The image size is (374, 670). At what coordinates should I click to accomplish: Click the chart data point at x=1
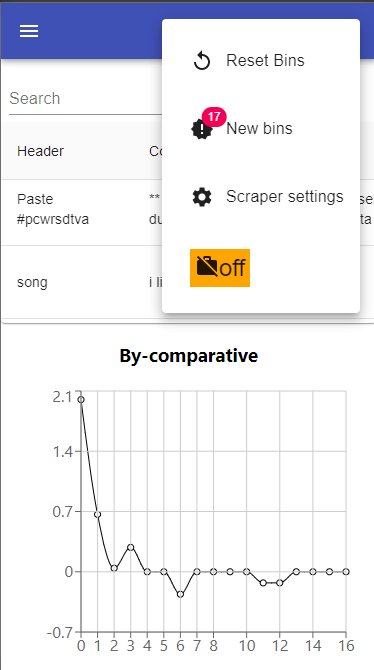pyautogui.click(x=97, y=514)
